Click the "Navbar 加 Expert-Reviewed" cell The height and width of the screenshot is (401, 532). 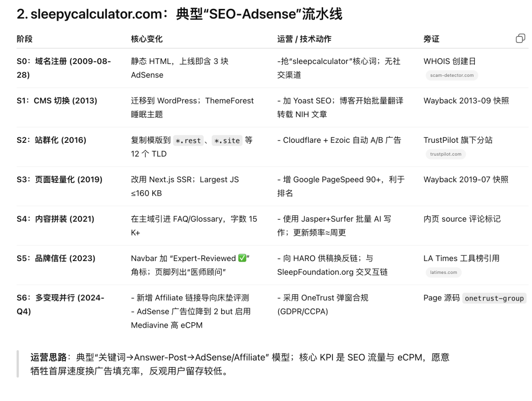[x=190, y=265]
